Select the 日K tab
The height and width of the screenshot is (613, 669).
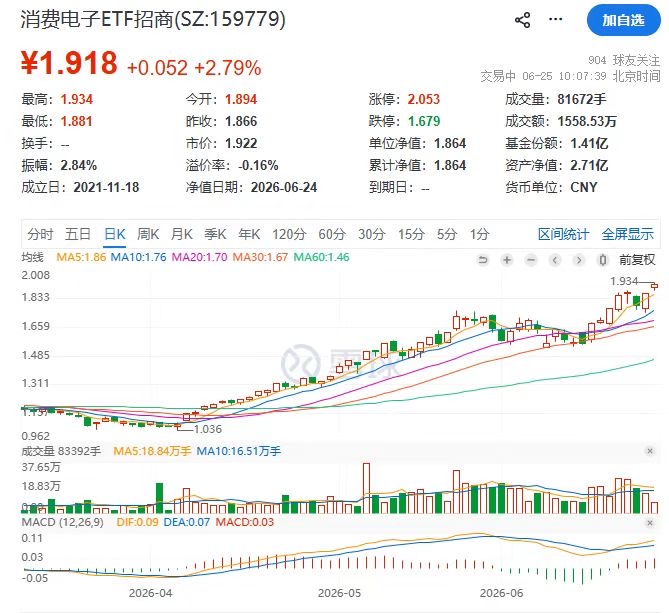[x=115, y=234]
